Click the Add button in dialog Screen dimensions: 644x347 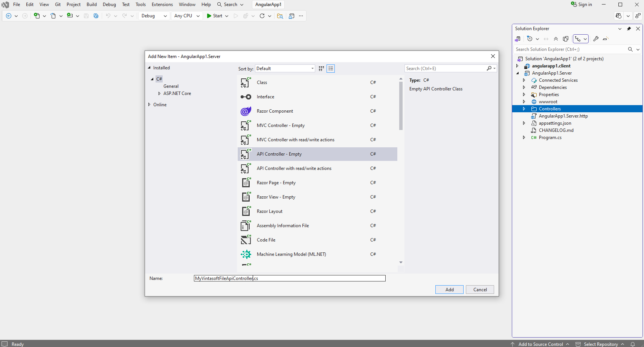pyautogui.click(x=449, y=290)
